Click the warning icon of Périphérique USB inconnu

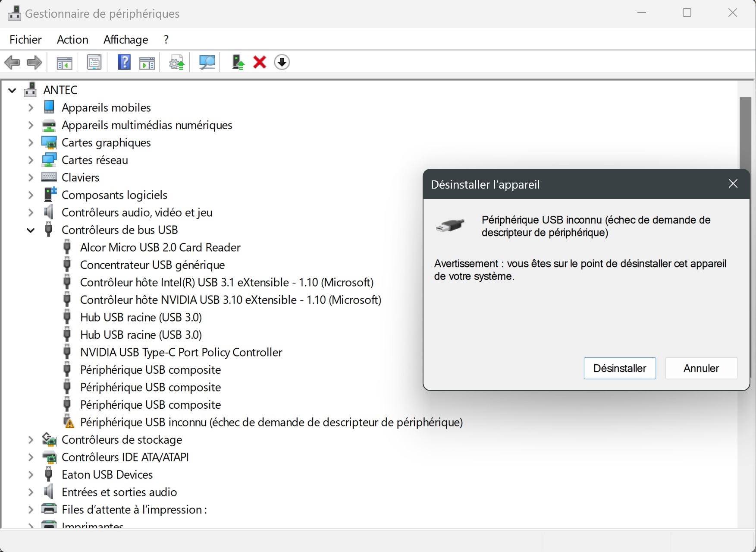68,421
